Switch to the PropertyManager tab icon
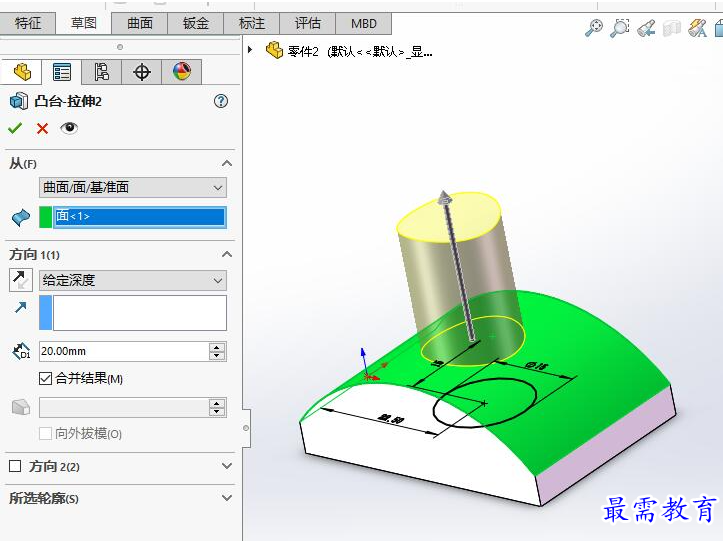725x541 pixels. pyautogui.click(x=61, y=73)
